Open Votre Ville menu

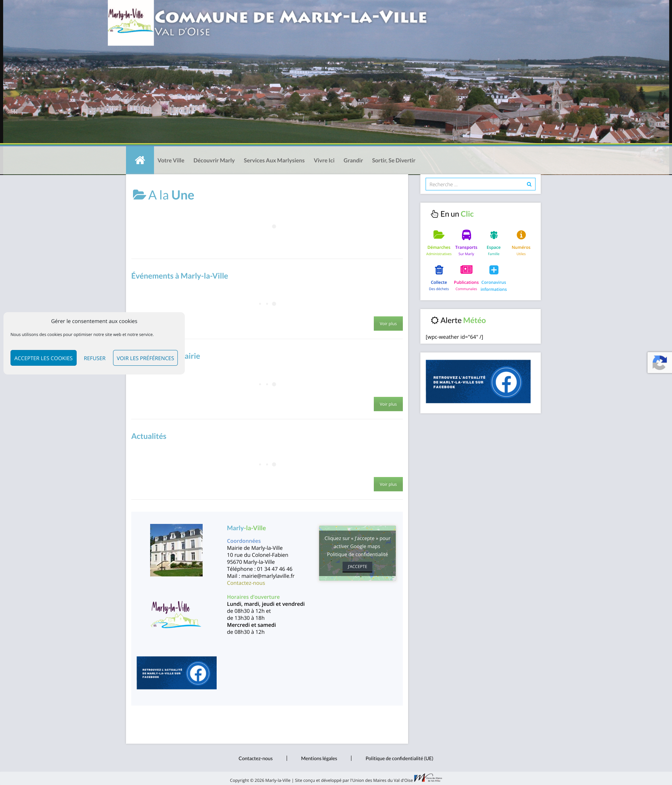click(171, 160)
